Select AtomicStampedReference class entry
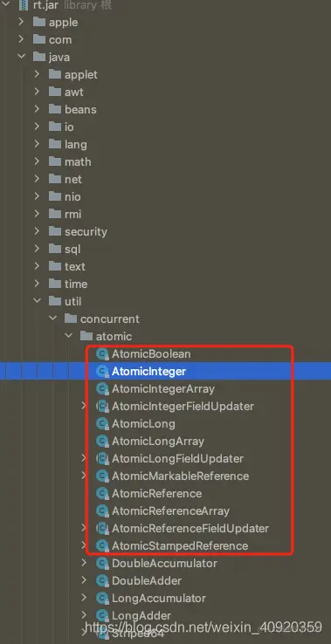331x644 pixels. [180, 546]
